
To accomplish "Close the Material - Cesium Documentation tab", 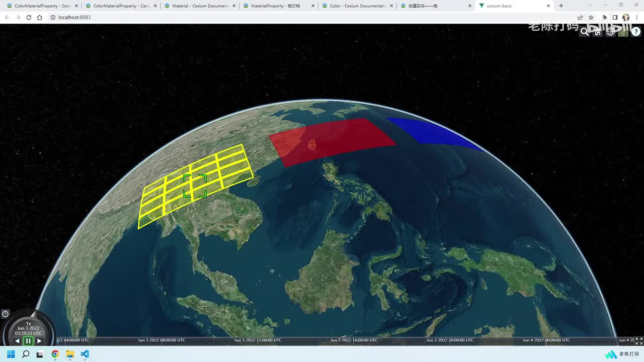I will (x=234, y=6).
